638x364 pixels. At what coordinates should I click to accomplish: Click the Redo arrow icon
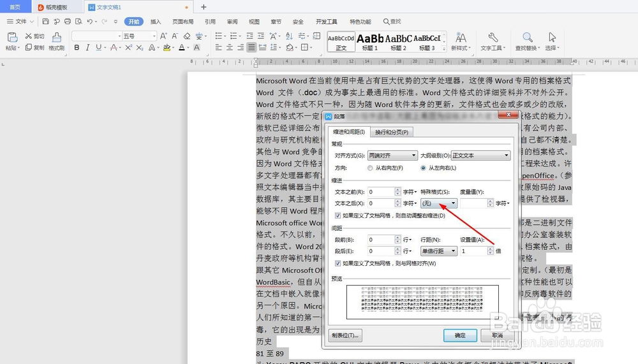[x=104, y=21]
